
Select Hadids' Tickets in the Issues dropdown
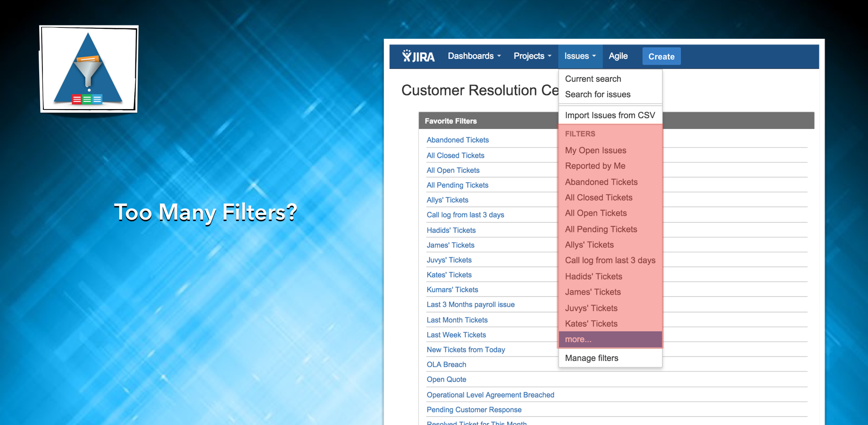tap(610, 276)
